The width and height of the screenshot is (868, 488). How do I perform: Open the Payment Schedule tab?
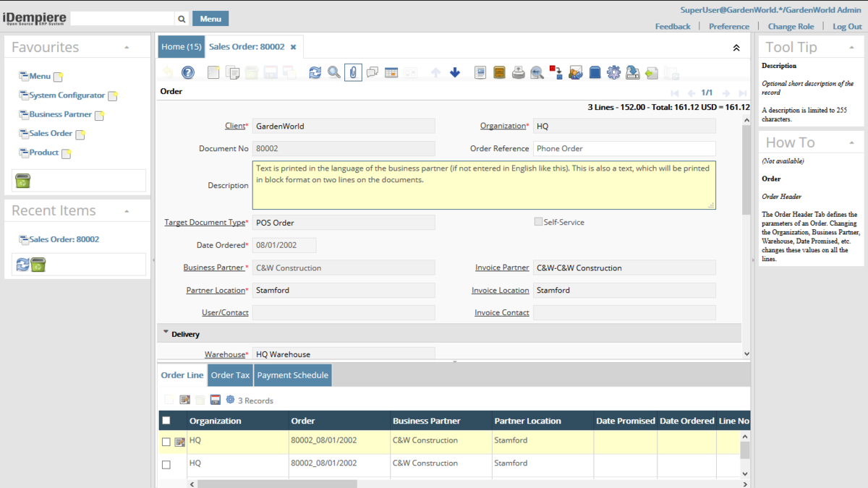pyautogui.click(x=292, y=375)
